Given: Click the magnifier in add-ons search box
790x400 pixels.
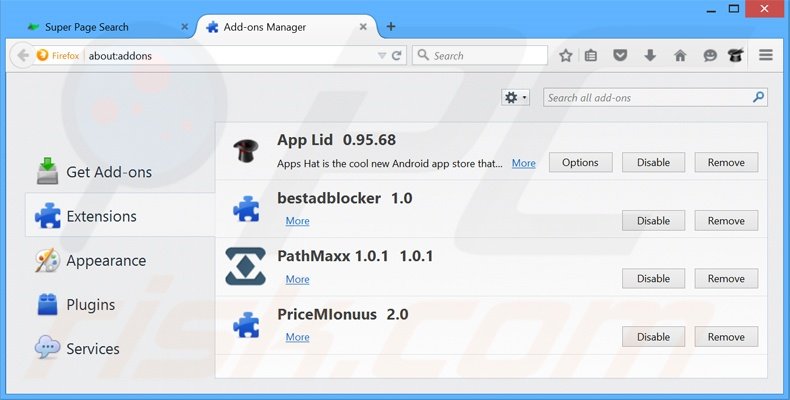Looking at the screenshot, I should 758,97.
